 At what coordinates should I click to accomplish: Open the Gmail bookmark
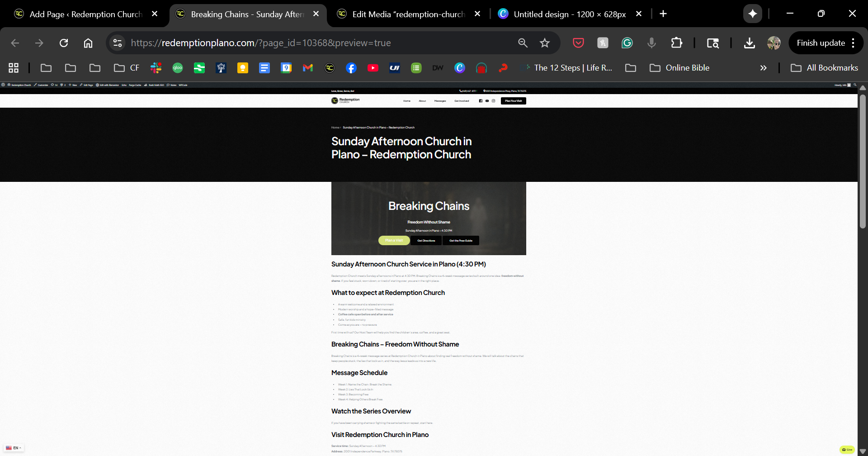(x=308, y=68)
